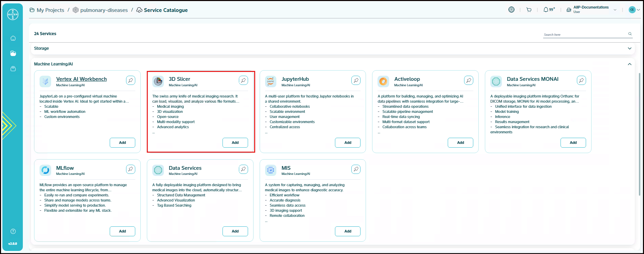Open the folder projects icon in sidebar

(x=13, y=54)
